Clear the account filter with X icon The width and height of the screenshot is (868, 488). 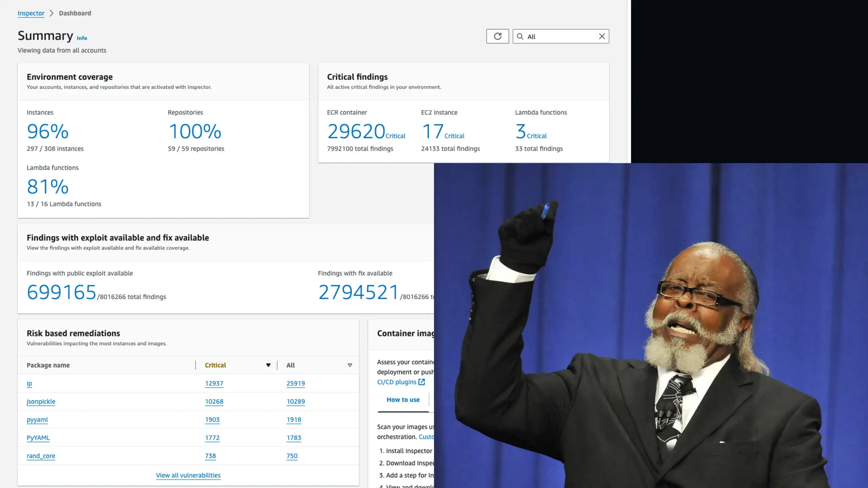[601, 36]
